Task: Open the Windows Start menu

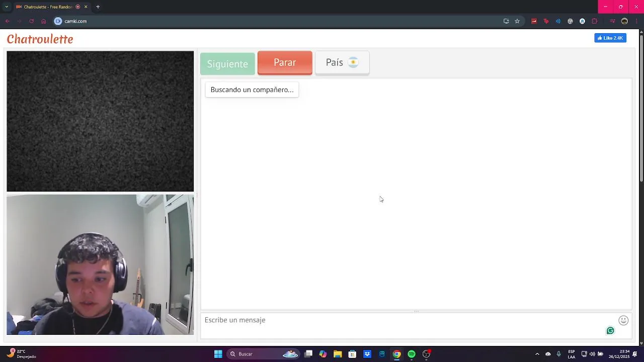Action: pyautogui.click(x=218, y=354)
